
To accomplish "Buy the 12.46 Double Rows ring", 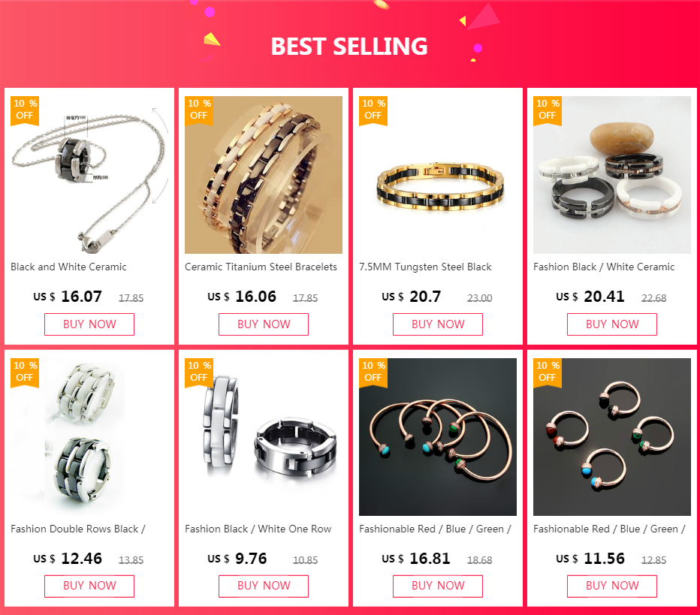I will tap(89, 586).
